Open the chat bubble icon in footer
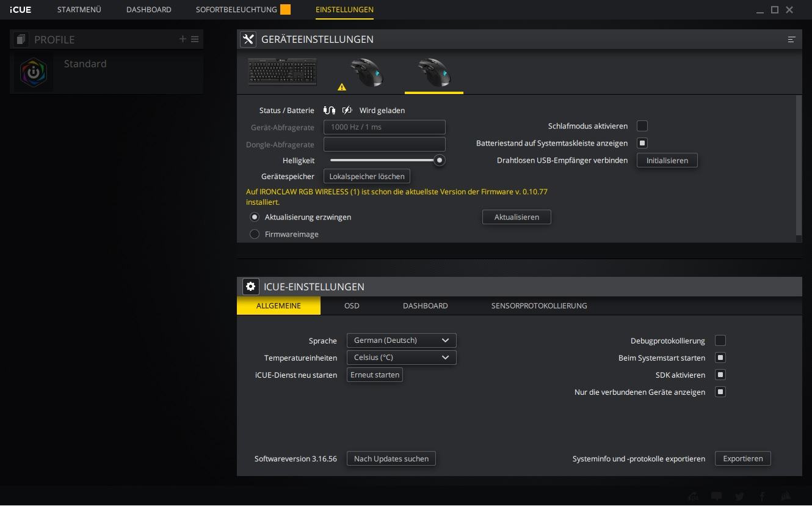This screenshot has width=812, height=506. click(x=717, y=496)
